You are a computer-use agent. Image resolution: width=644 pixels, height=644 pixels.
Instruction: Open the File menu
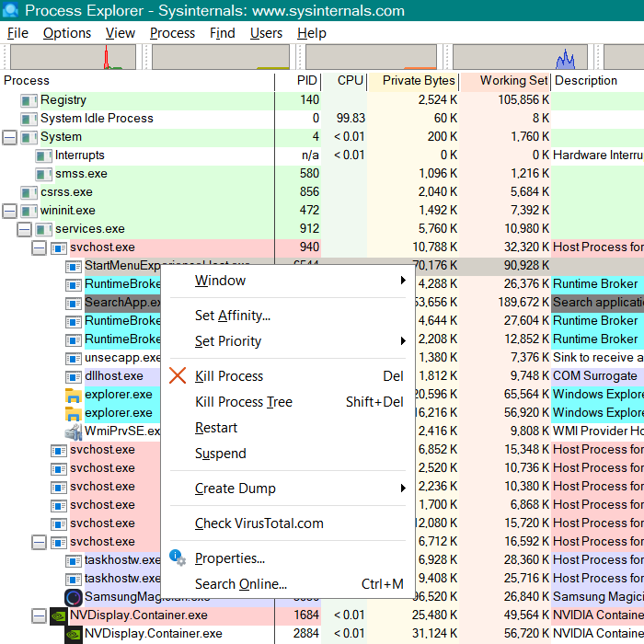[x=17, y=33]
